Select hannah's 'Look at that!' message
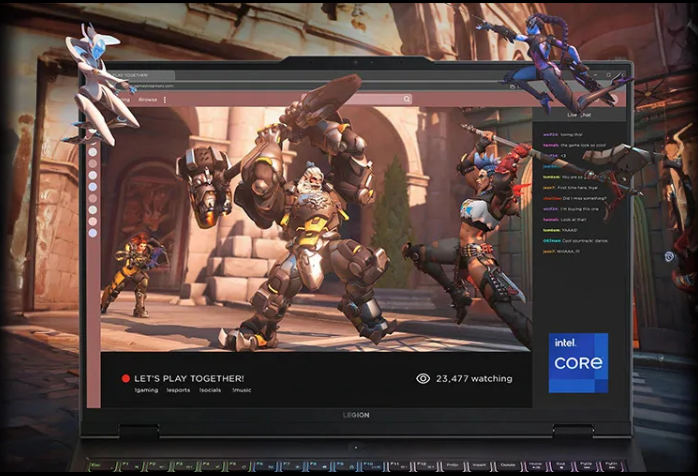Screen dimensions: 698x476 tap(564, 220)
